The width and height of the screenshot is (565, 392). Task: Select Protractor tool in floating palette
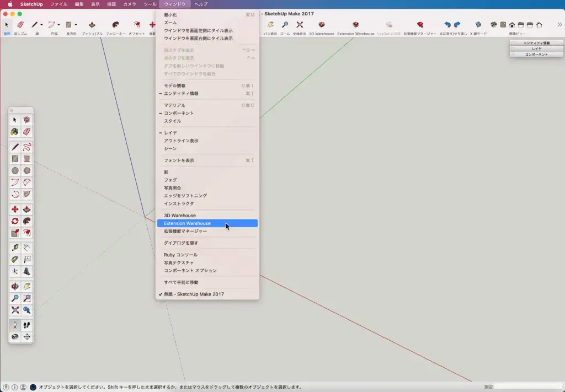click(15, 260)
